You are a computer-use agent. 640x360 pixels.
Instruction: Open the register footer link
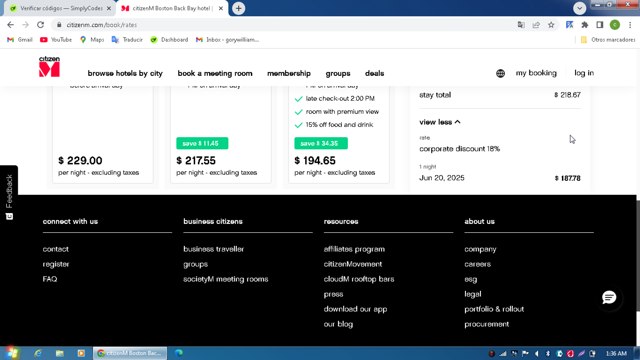click(x=56, y=264)
